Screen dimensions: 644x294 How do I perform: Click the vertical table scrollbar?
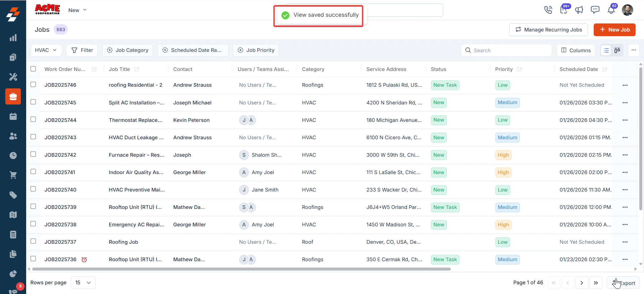coord(641,139)
